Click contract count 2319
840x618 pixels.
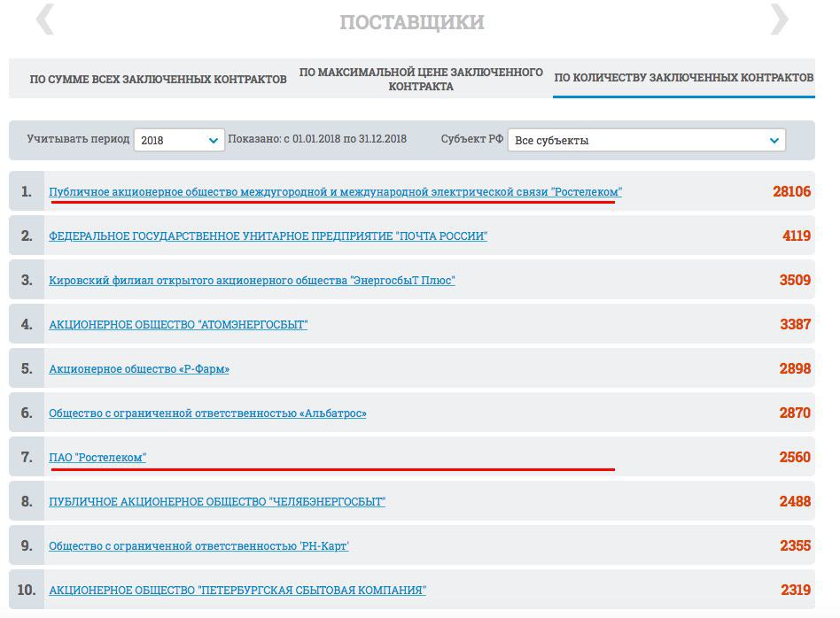pos(796,591)
